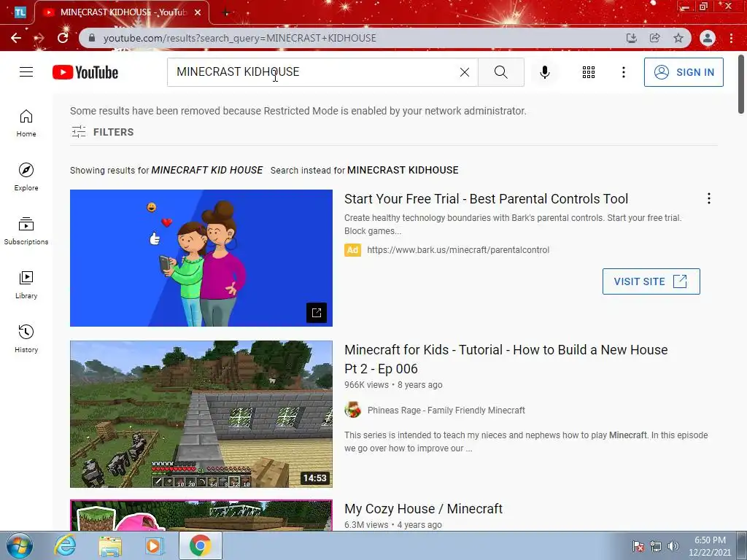Click the bark.us ad URL
The image size is (747, 560).
458,250
